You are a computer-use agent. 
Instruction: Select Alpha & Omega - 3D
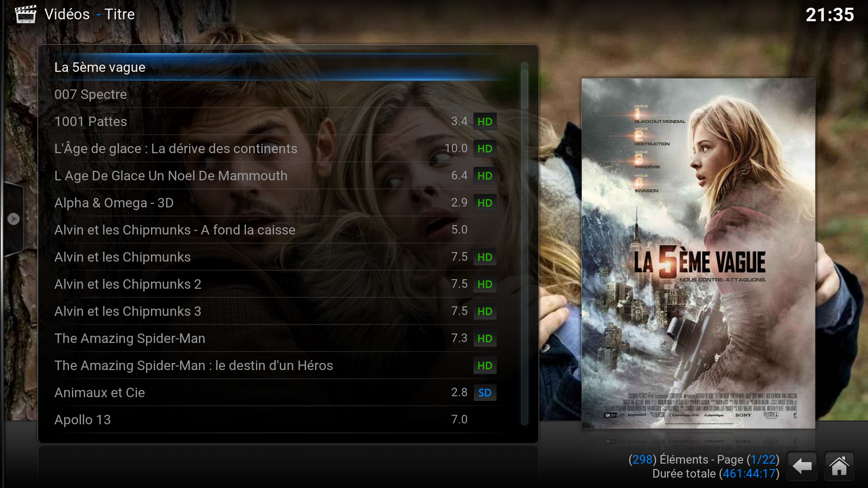click(x=280, y=203)
